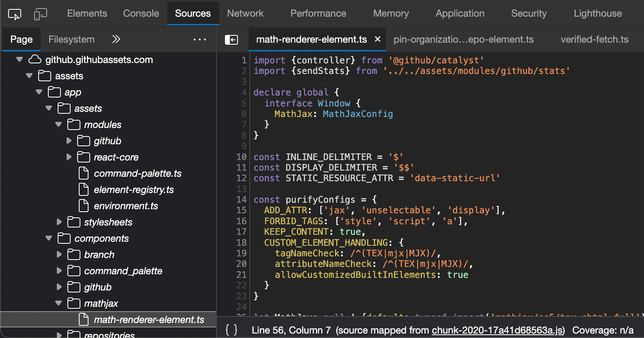Activate the inspect element picker icon

[x=15, y=14]
